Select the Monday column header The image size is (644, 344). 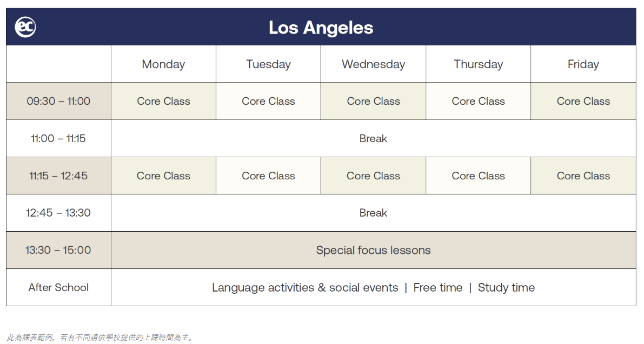pos(163,64)
